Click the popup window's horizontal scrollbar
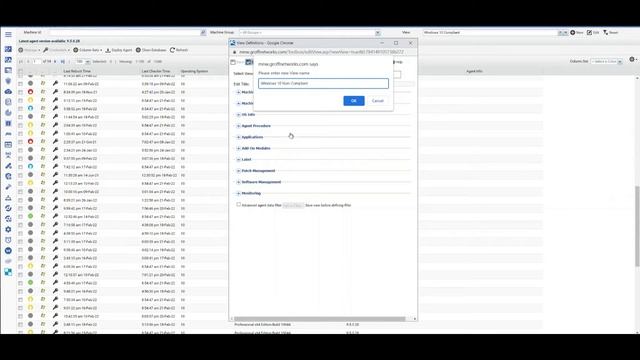Viewport: 640px width, 360px height. [x=320, y=319]
